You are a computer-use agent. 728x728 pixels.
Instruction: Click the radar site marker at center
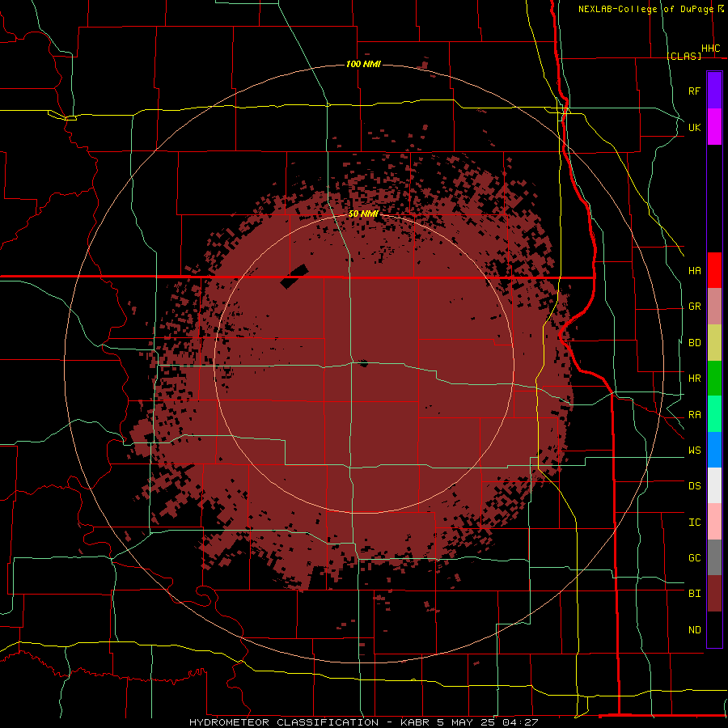click(363, 363)
